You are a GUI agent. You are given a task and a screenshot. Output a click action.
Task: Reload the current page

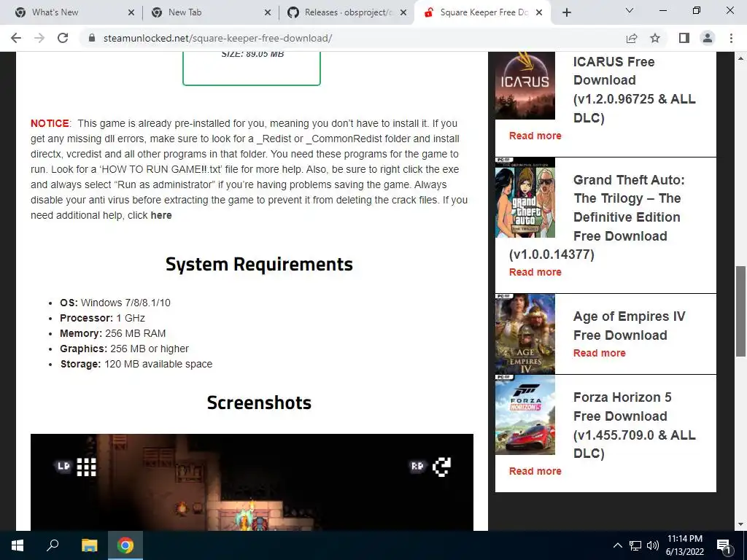pos(63,38)
